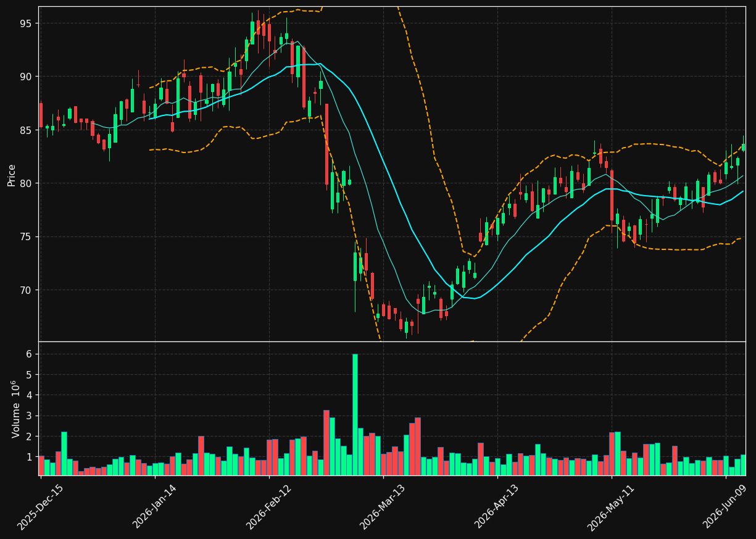Click the 80 price tick label
Viewport: 756px width, 539px height.
tap(26, 183)
